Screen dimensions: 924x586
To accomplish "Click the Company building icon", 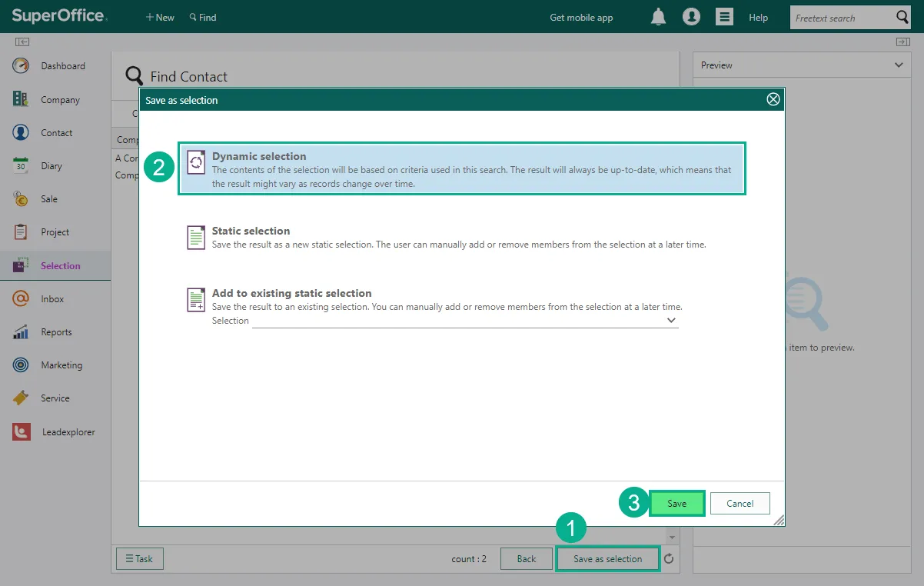I will point(21,99).
